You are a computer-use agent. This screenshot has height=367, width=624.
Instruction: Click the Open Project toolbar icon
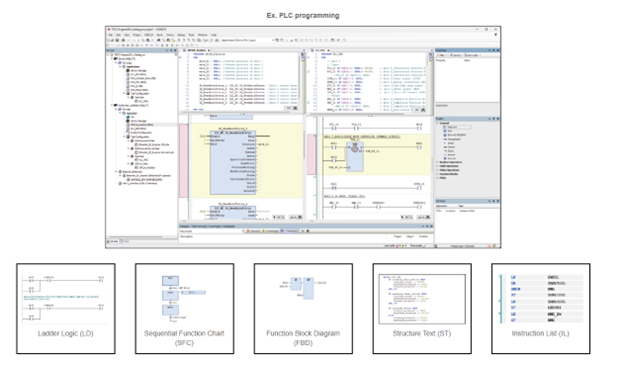[113, 40]
